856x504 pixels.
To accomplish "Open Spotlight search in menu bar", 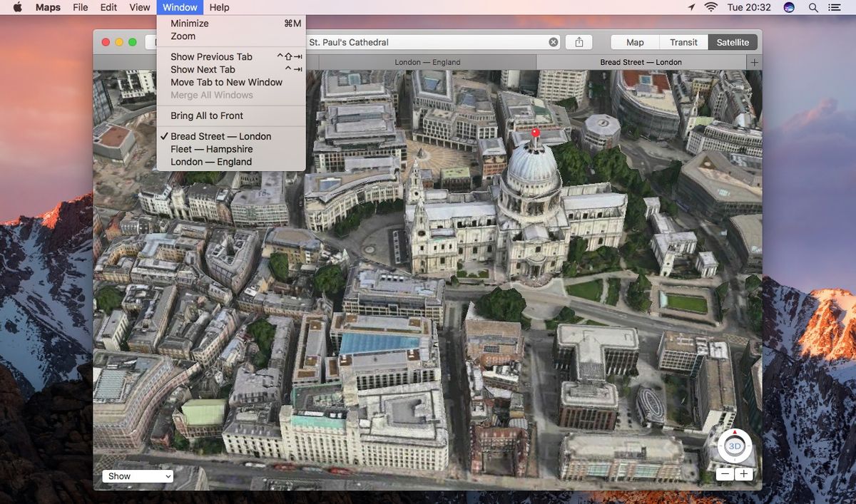I will pyautogui.click(x=813, y=7).
